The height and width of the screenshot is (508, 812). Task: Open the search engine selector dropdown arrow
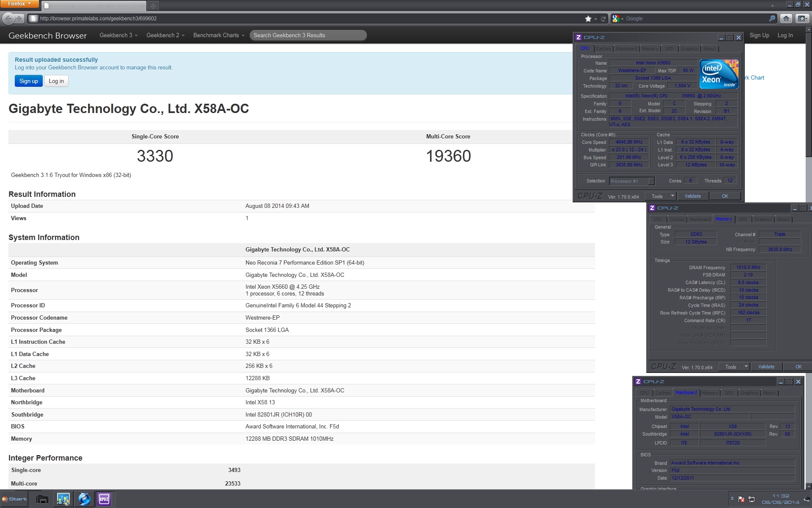(x=622, y=19)
